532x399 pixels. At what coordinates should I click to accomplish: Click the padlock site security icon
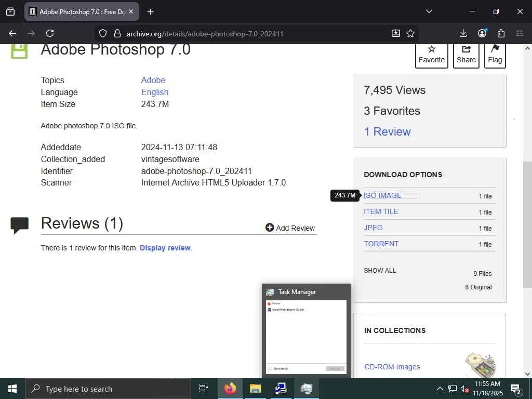tap(117, 33)
